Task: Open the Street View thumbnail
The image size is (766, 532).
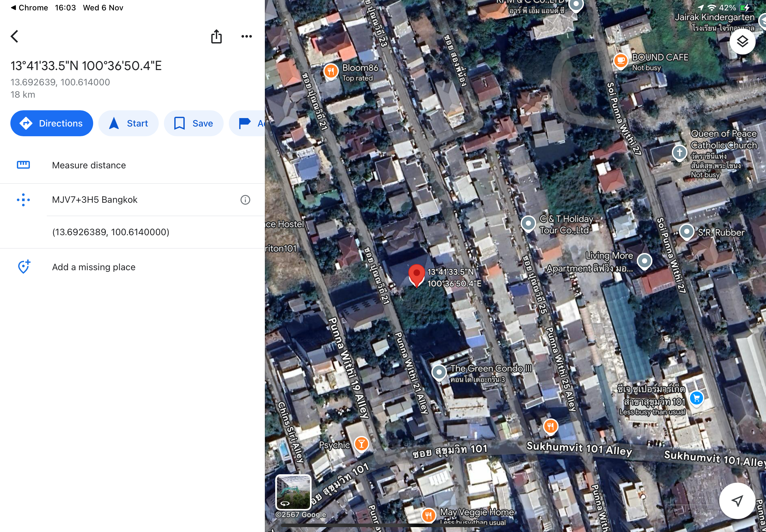Action: (x=293, y=492)
